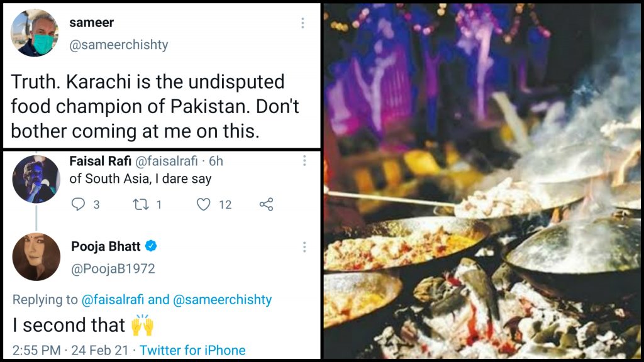
Task: Open the food cooking photo on the right
Action: point(482,181)
